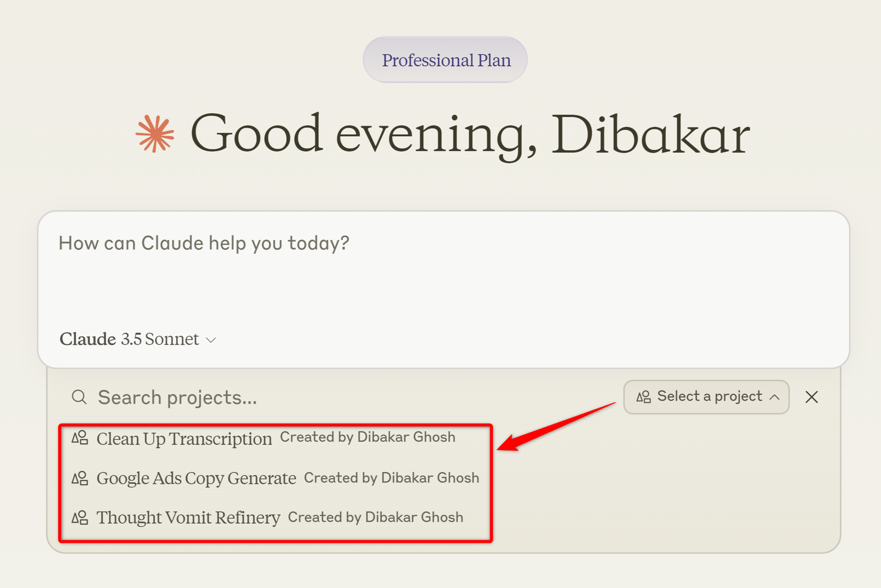The image size is (881, 588).
Task: Click the Select a project button
Action: tap(706, 396)
